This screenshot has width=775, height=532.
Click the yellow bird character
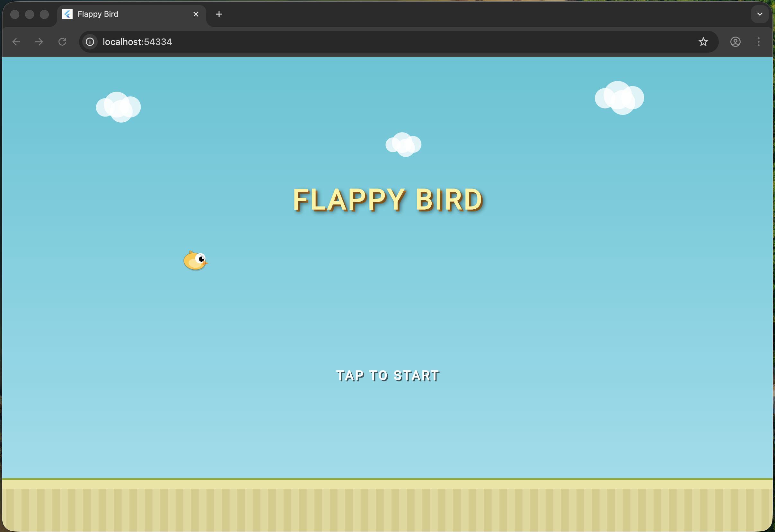click(x=195, y=261)
